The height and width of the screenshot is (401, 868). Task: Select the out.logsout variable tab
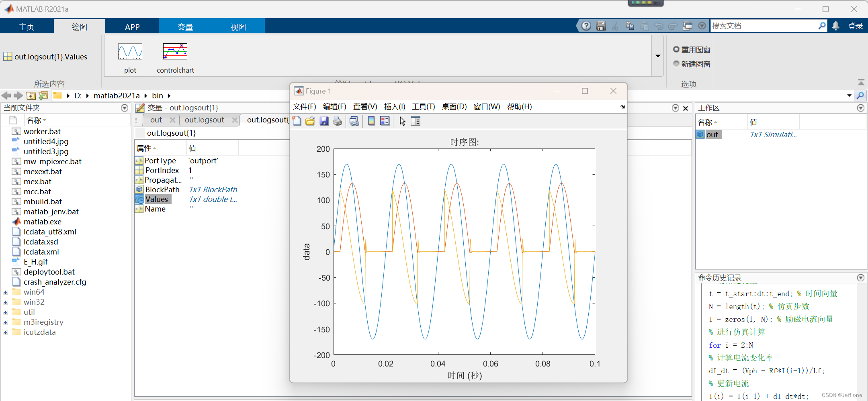click(205, 120)
